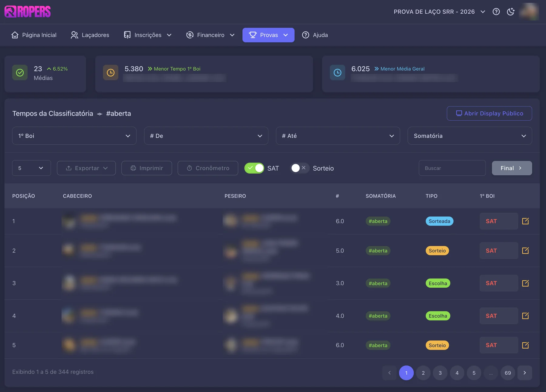Viewport: 546px width, 392px height.
Task: Go to the next page arrow
Action: tap(525, 373)
